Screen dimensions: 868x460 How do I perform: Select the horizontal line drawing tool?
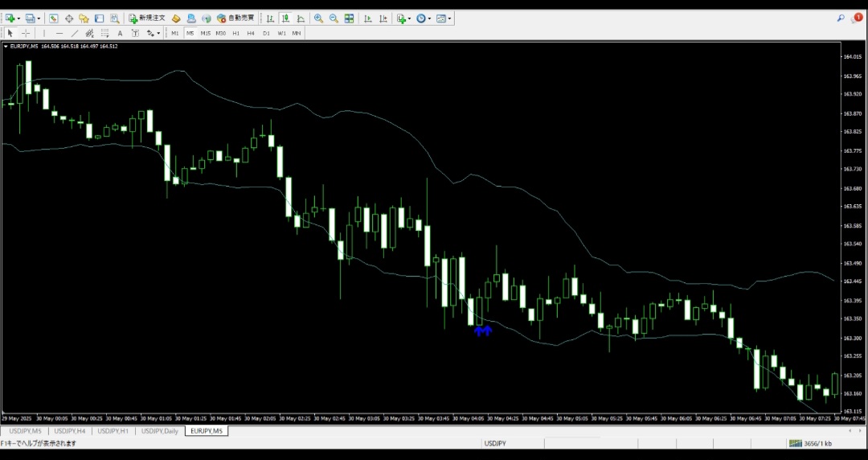click(59, 33)
